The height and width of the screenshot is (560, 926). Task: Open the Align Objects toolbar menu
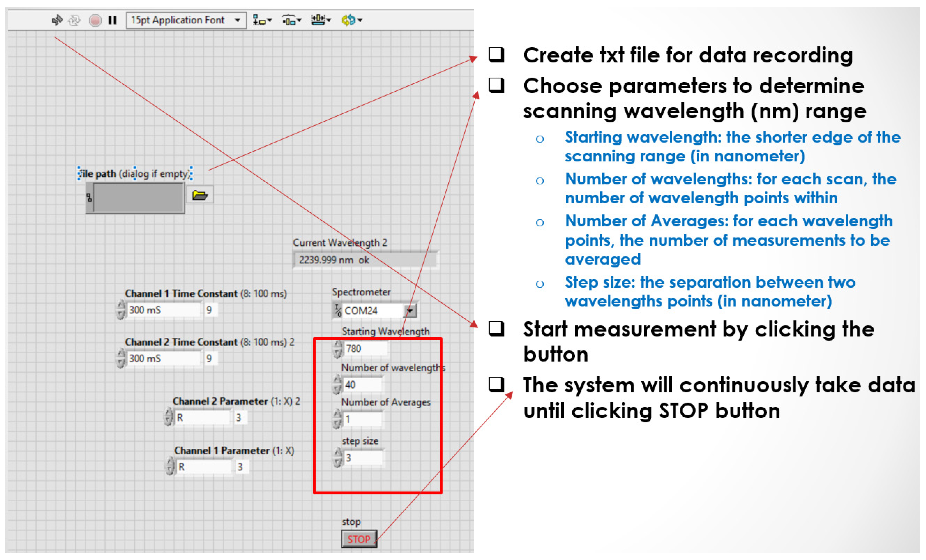point(261,20)
